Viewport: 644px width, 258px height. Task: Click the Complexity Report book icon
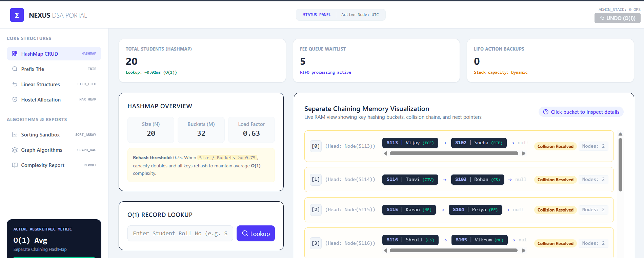(x=15, y=165)
